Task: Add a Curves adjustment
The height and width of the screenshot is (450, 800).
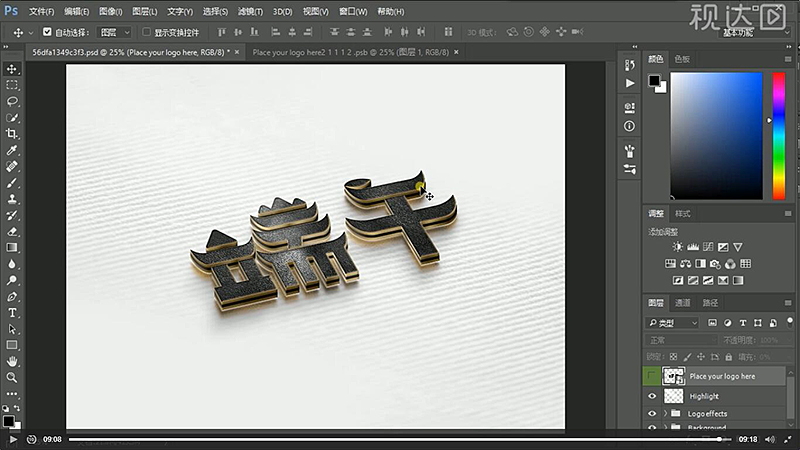Action: (x=708, y=247)
